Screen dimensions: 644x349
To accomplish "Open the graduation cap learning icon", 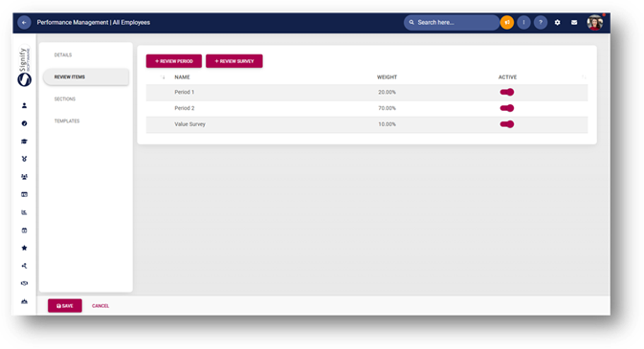I will point(24,142).
